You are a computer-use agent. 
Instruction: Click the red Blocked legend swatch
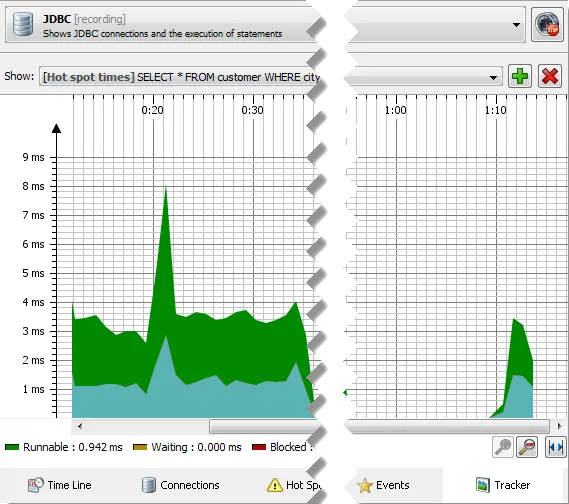pyautogui.click(x=259, y=447)
